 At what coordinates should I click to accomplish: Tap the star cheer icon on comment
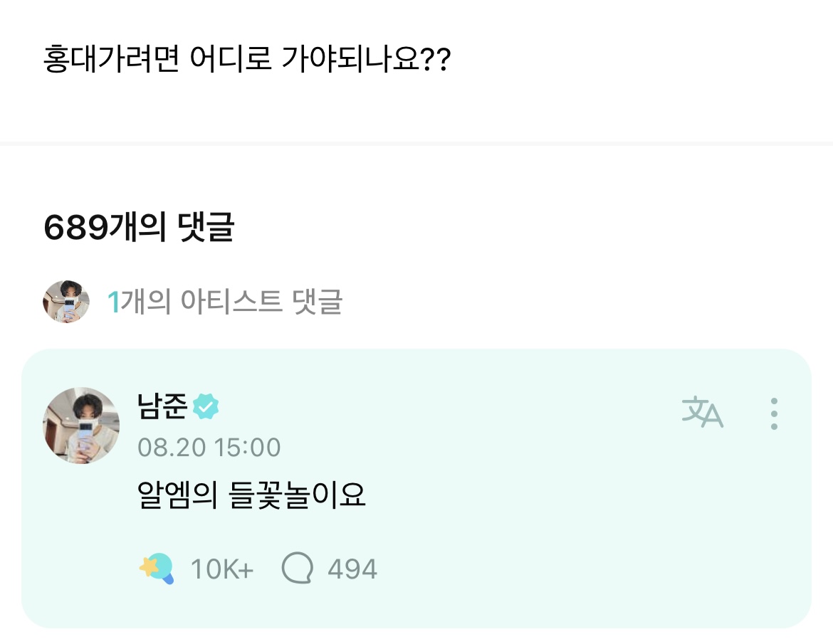156,569
